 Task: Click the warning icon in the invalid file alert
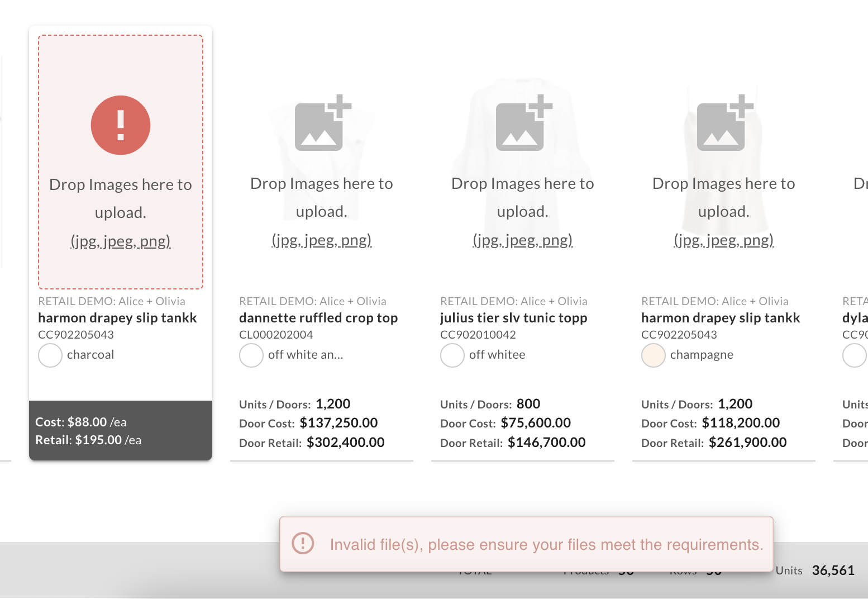click(x=303, y=543)
